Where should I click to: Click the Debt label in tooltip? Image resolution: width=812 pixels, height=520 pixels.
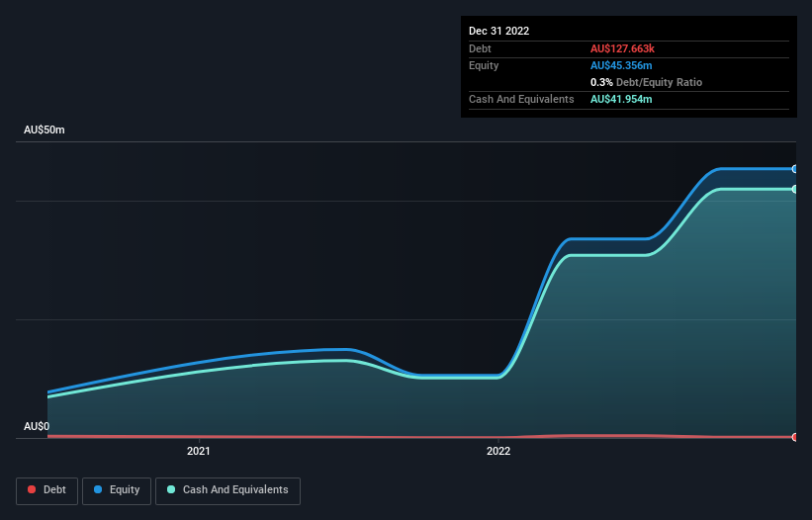click(x=480, y=48)
